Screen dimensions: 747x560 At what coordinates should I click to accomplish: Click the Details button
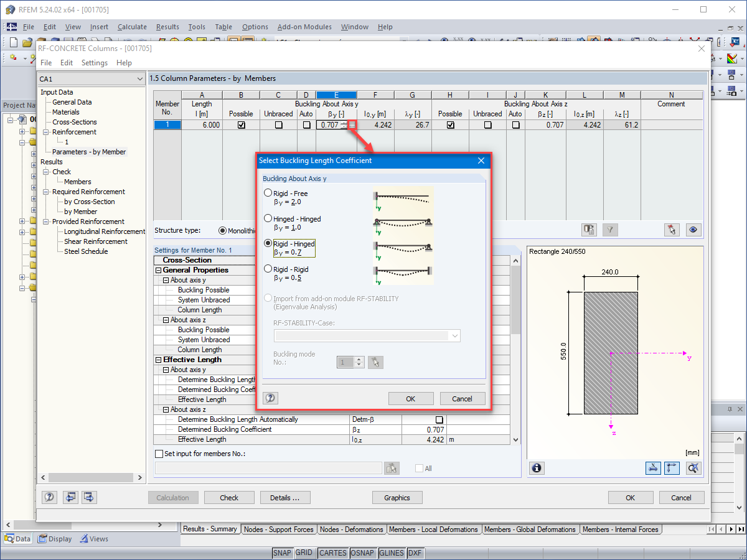coord(285,497)
